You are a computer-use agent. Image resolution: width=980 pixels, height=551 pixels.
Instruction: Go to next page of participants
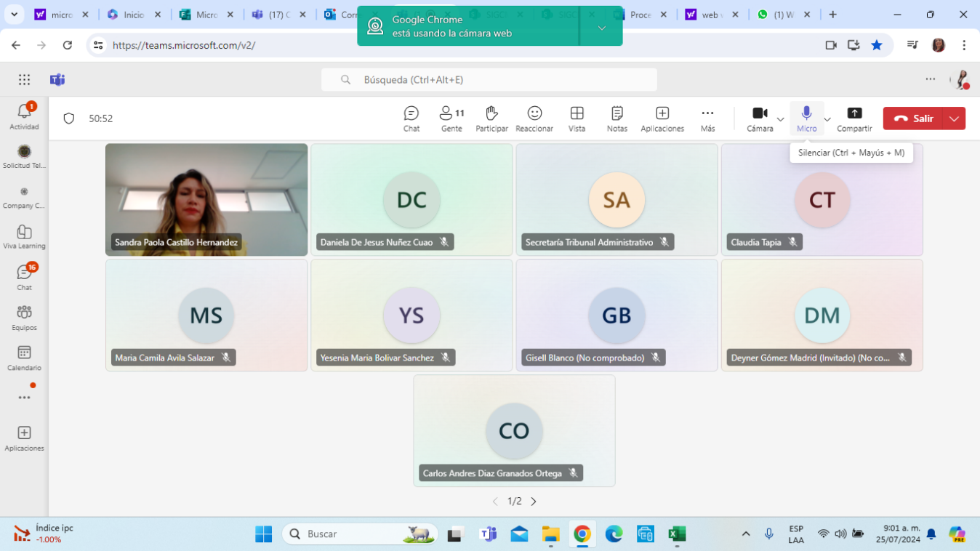534,502
